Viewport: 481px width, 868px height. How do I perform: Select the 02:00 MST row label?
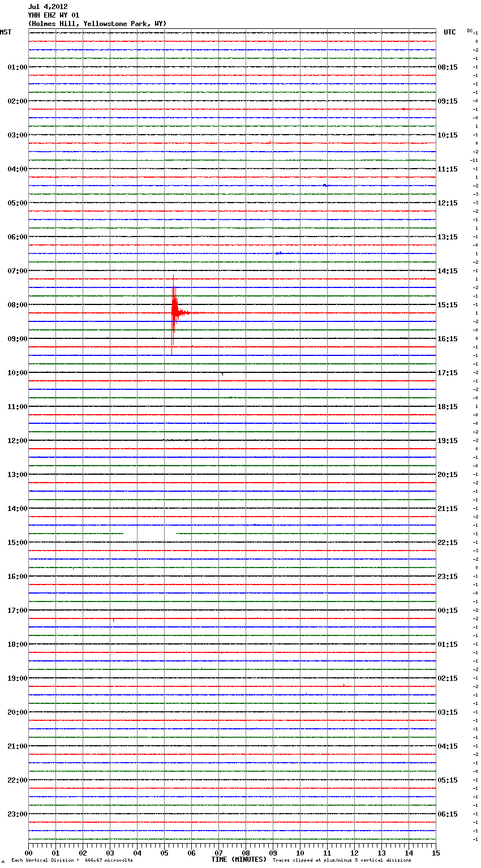pos(18,101)
